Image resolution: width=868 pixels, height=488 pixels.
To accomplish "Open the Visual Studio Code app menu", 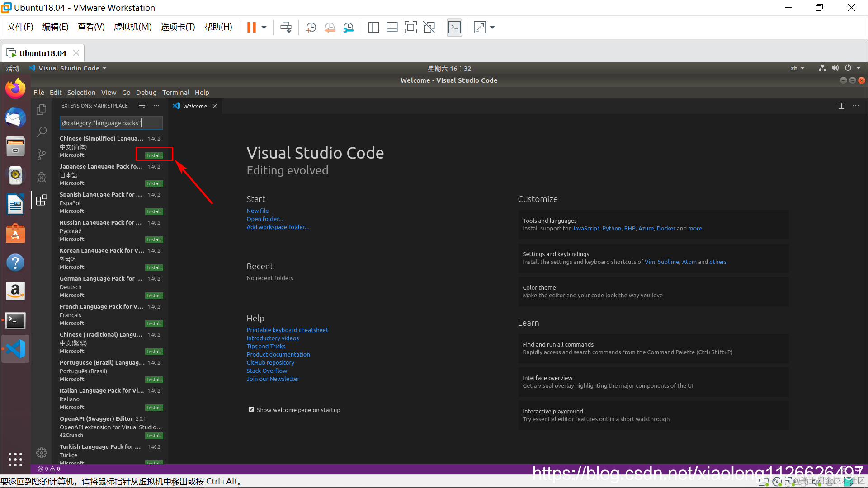I will (69, 68).
